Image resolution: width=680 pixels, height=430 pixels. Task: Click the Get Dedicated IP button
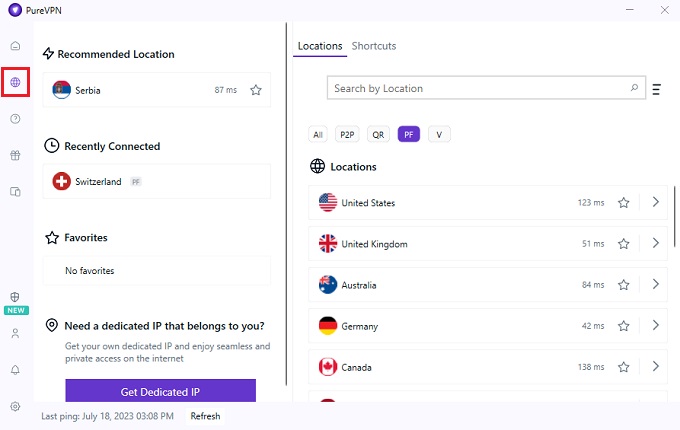(160, 391)
